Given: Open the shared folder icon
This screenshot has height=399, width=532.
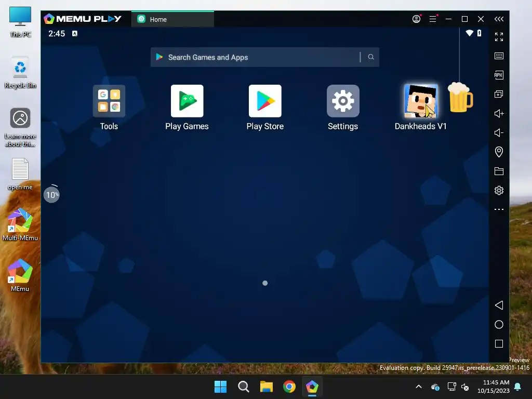Looking at the screenshot, I should [x=499, y=171].
